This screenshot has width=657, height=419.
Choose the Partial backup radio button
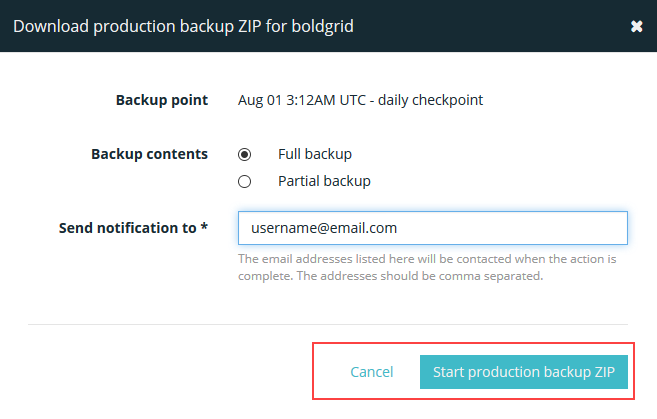point(244,181)
